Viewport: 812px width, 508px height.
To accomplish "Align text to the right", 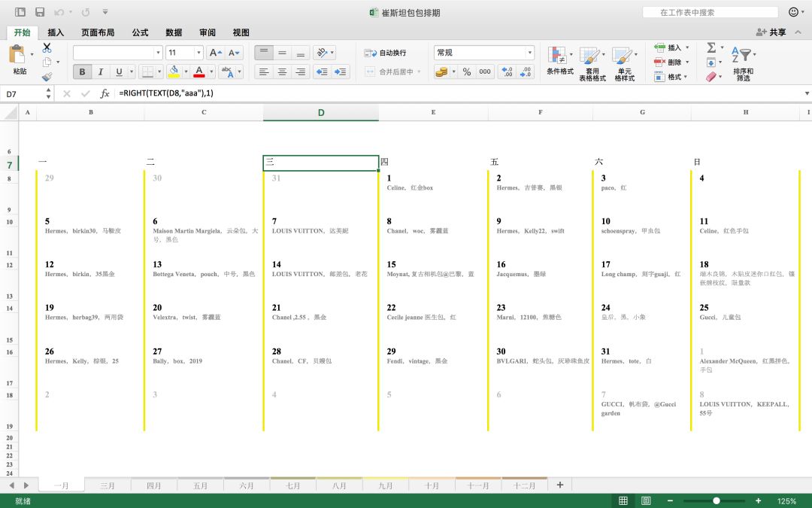I will click(x=300, y=71).
